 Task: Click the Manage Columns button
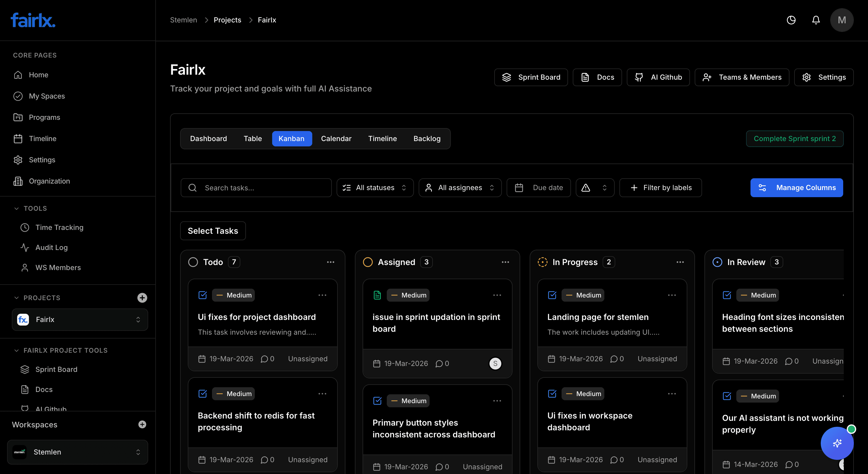click(x=797, y=188)
